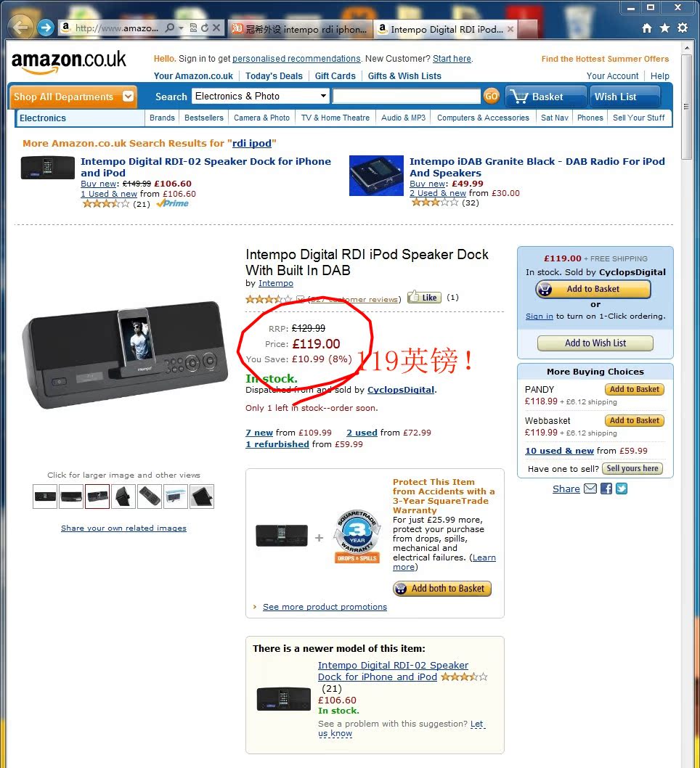The width and height of the screenshot is (700, 768).
Task: Share product on Facebook icon
Action: (606, 489)
